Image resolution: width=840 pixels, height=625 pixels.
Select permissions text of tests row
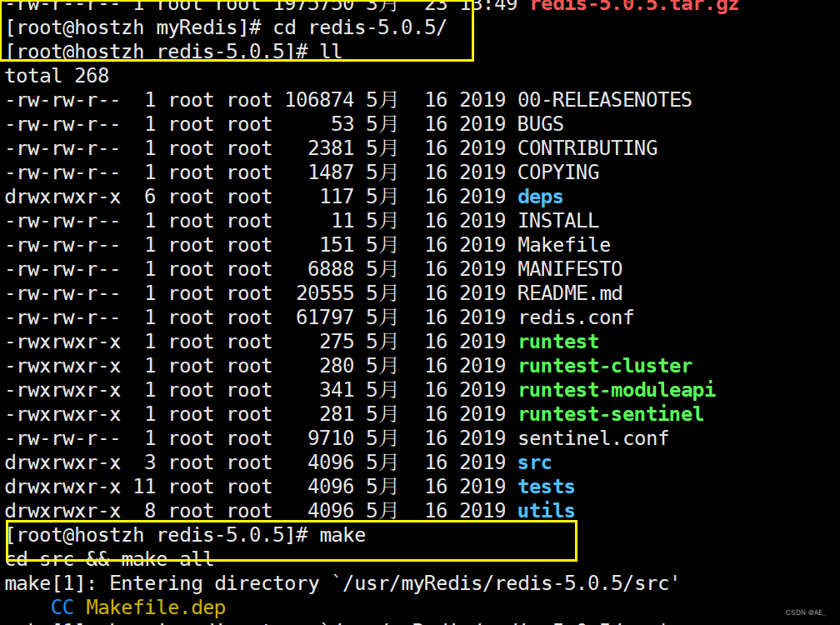(62, 487)
